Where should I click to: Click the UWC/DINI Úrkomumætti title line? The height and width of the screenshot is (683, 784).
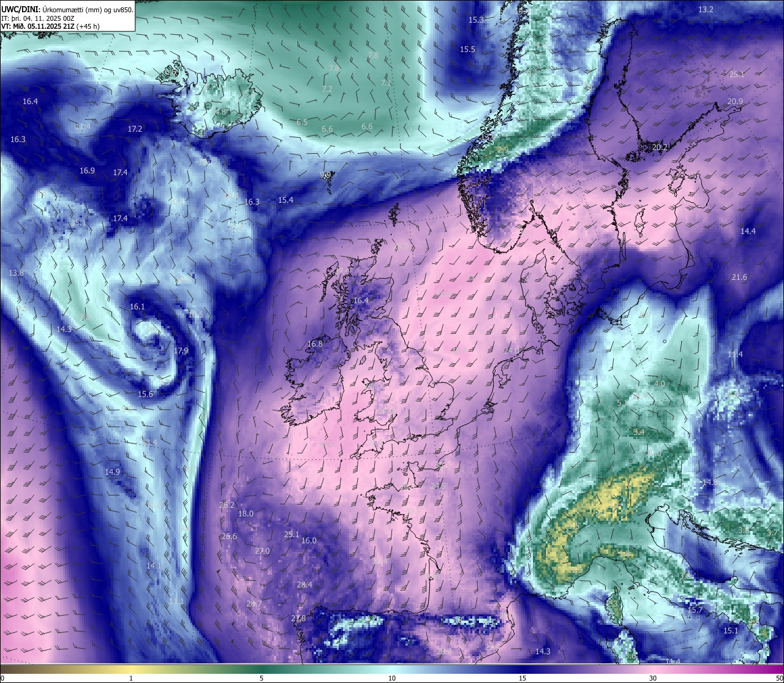[67, 9]
